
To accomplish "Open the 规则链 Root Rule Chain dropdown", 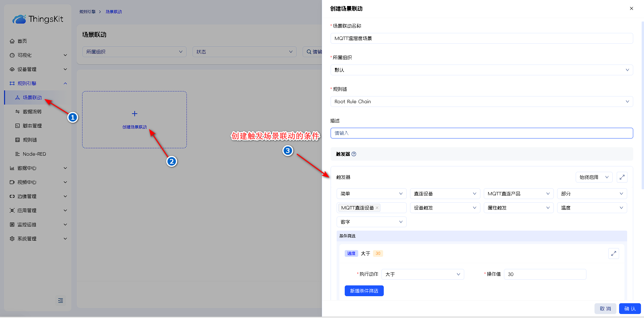I will coord(481,102).
